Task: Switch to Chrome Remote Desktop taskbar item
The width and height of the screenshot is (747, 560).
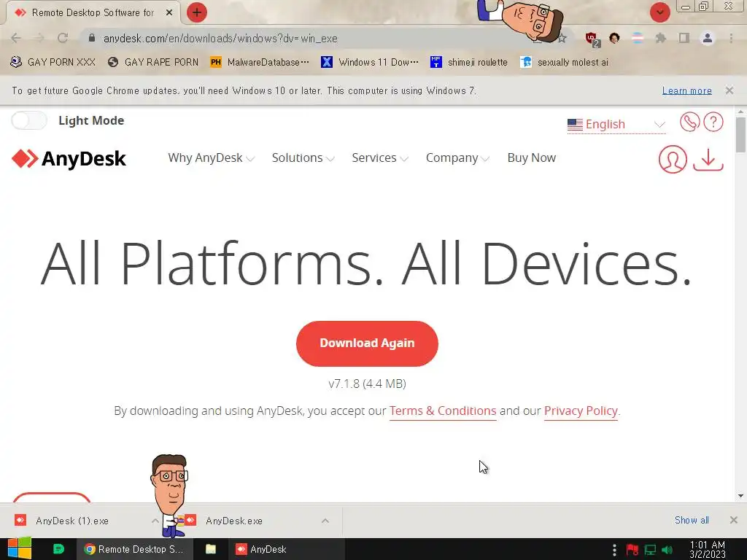Action: [x=134, y=549]
